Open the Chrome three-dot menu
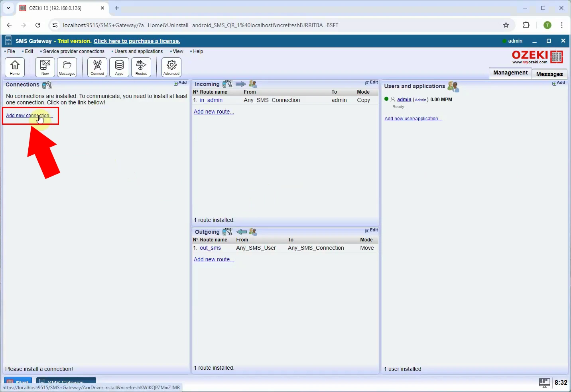 point(562,25)
